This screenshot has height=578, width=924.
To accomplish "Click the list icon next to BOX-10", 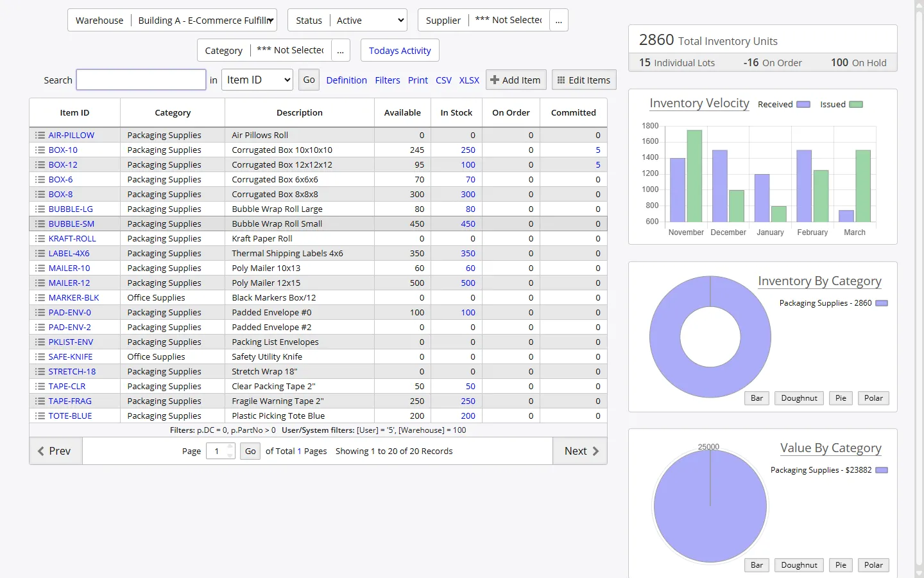I will tap(39, 150).
